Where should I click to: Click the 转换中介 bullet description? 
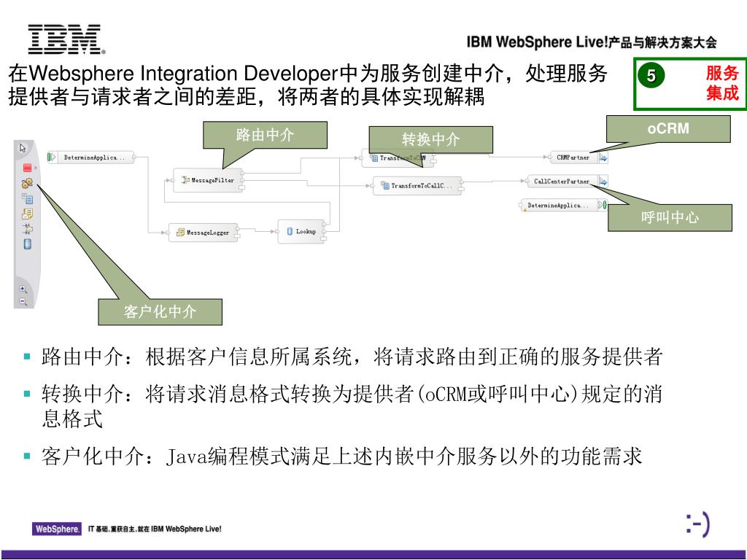[x=352, y=406]
